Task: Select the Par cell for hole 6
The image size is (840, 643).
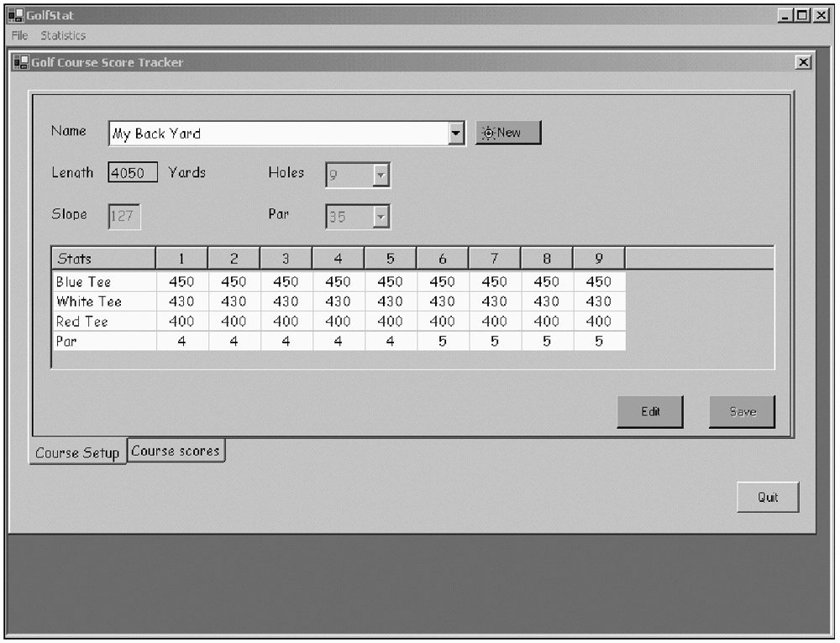Action: click(x=442, y=341)
